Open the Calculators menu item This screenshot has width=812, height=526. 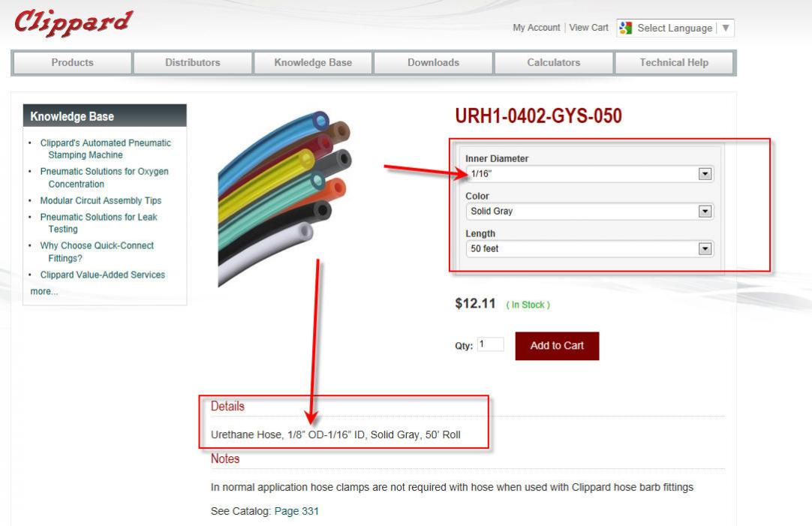(554, 62)
